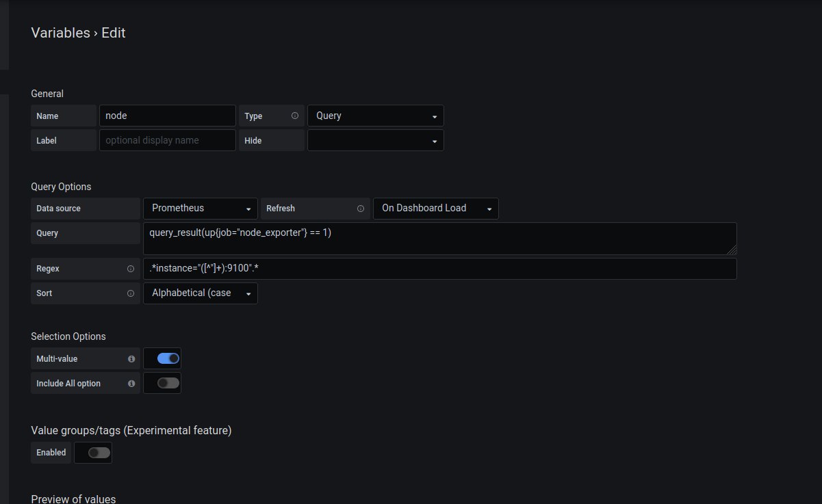Click the General section heading
Viewport: 822px width, 504px height.
click(x=47, y=94)
